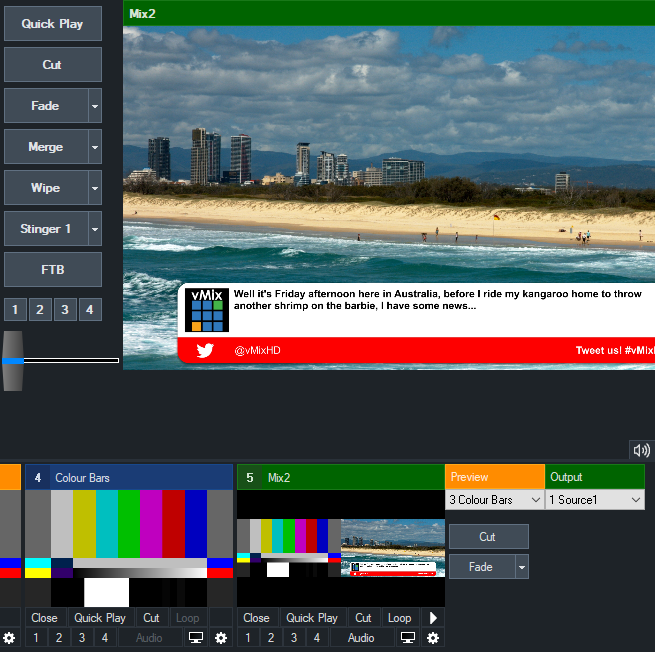Click the gear icon at far-left input edge
The height and width of the screenshot is (652, 655).
[x=9, y=638]
